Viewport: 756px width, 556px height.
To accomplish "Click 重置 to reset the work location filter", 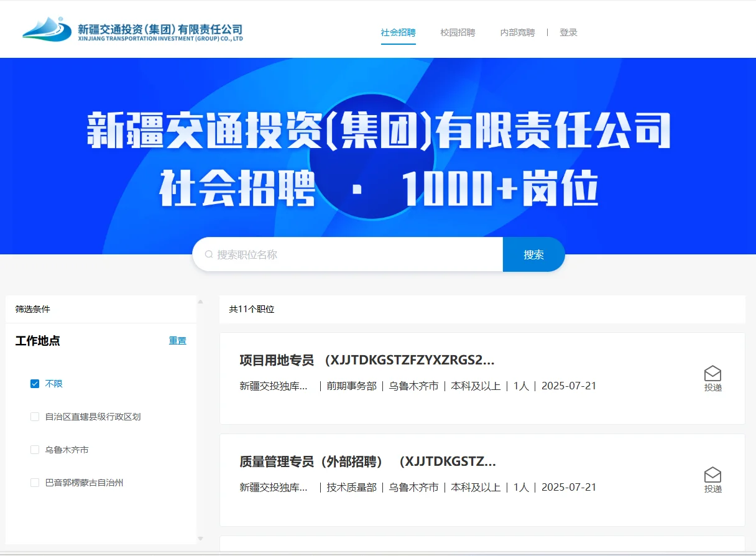I will click(x=178, y=341).
